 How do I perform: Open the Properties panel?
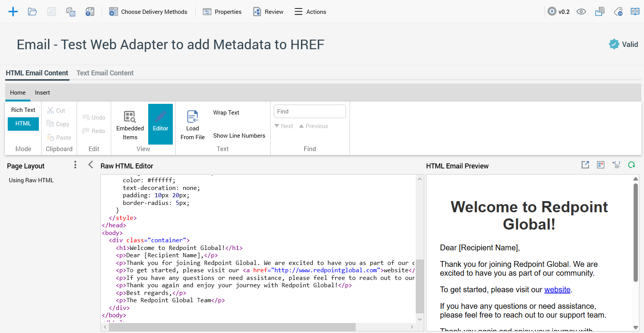(222, 12)
